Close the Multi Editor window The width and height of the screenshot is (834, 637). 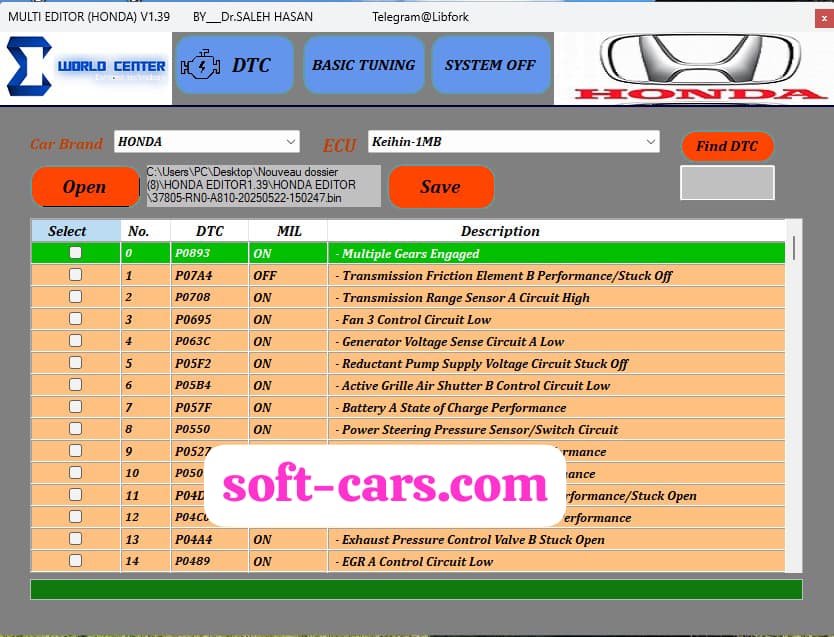point(824,18)
